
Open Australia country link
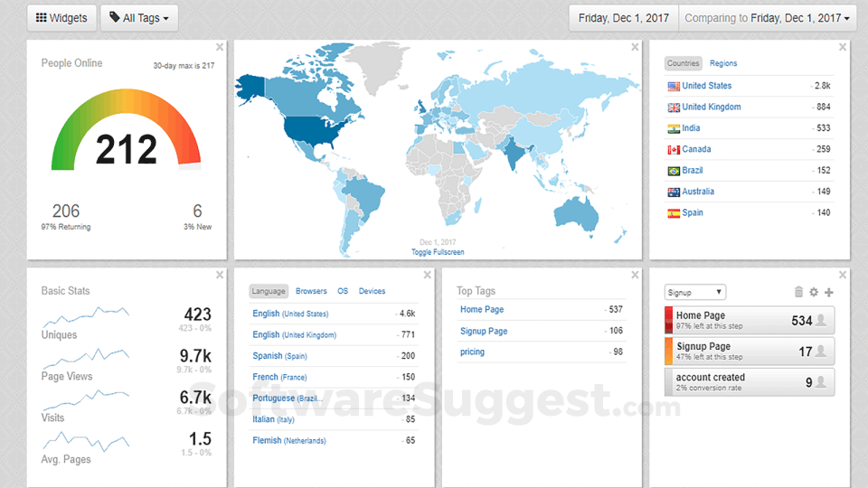coord(698,192)
